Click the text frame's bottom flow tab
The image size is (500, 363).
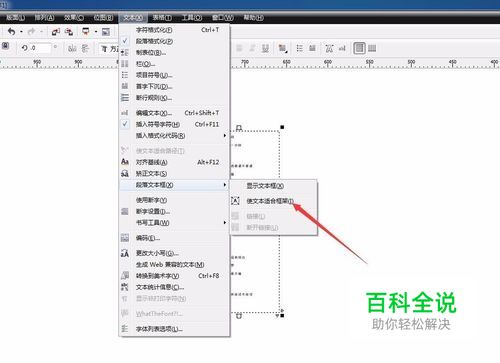tap(239, 316)
